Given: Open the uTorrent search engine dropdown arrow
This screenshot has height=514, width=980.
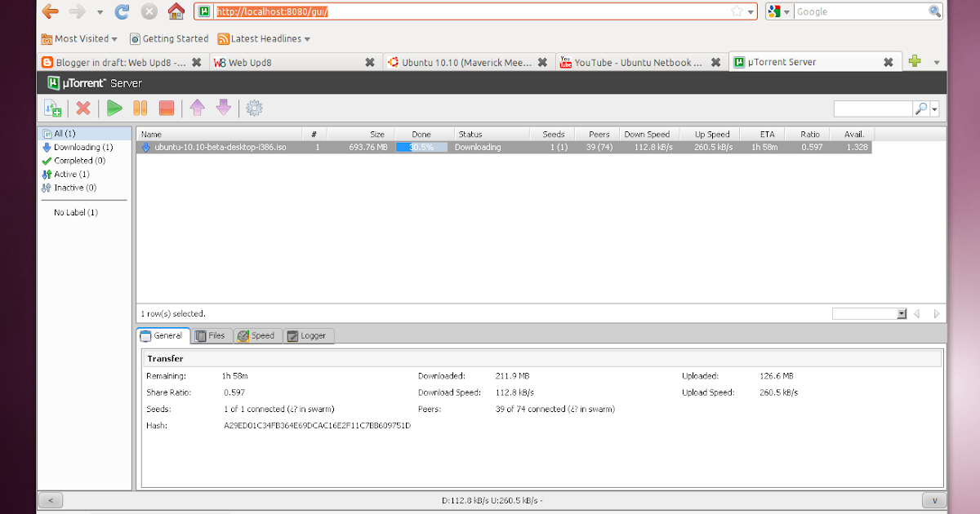Looking at the screenshot, I should [934, 109].
